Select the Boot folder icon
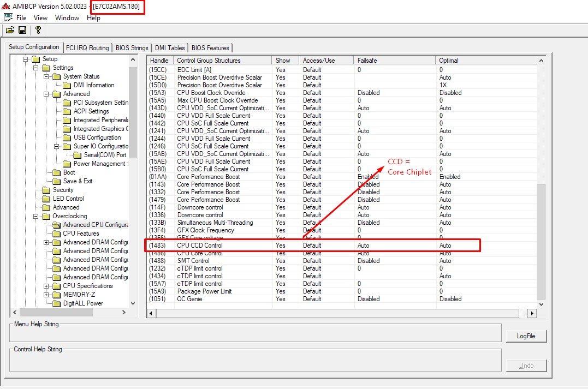Image resolution: width=588 pixels, height=389 pixels. pyautogui.click(x=57, y=172)
